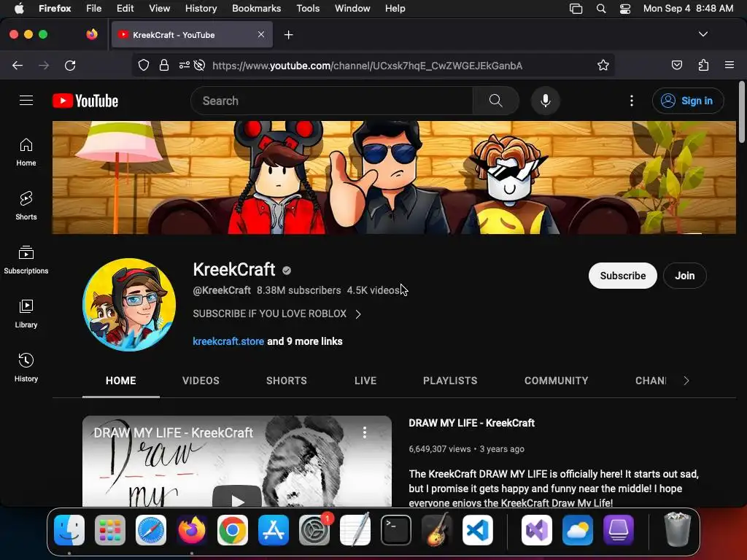This screenshot has height=560, width=747.
Task: Switch to the SHORTS channel tab
Action: 286,381
